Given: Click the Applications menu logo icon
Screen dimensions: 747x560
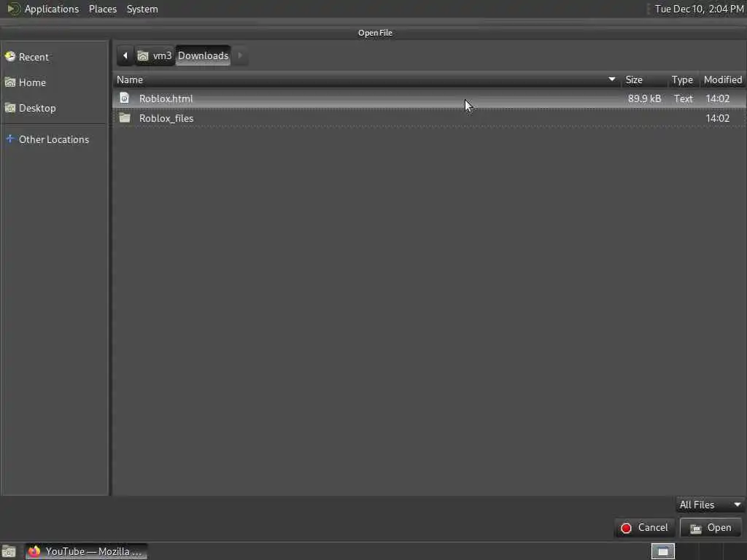Looking at the screenshot, I should [13, 9].
